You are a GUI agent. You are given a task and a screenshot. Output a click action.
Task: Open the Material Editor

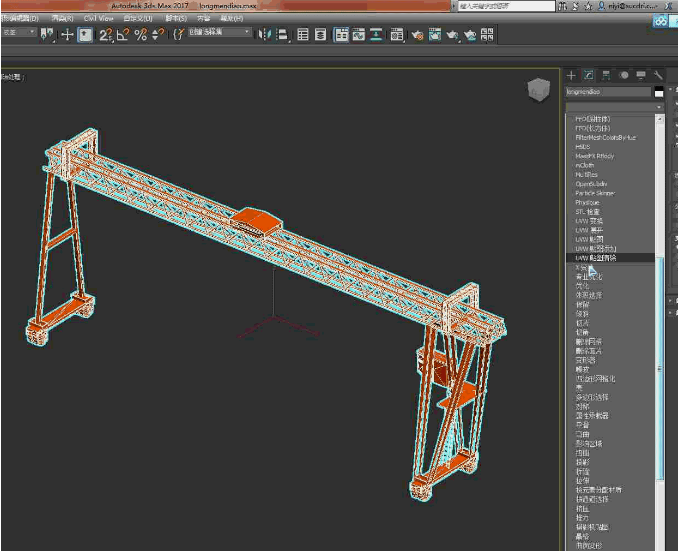[397, 35]
